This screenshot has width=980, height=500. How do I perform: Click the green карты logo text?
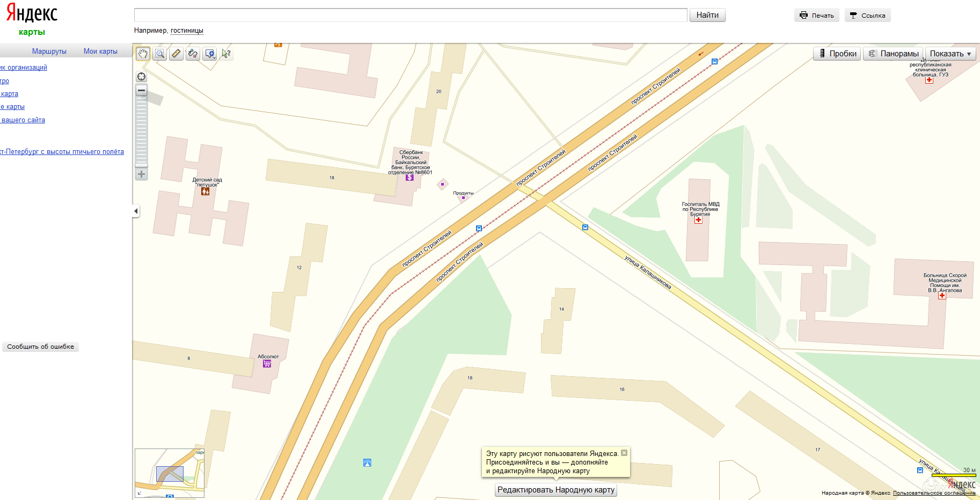32,32
